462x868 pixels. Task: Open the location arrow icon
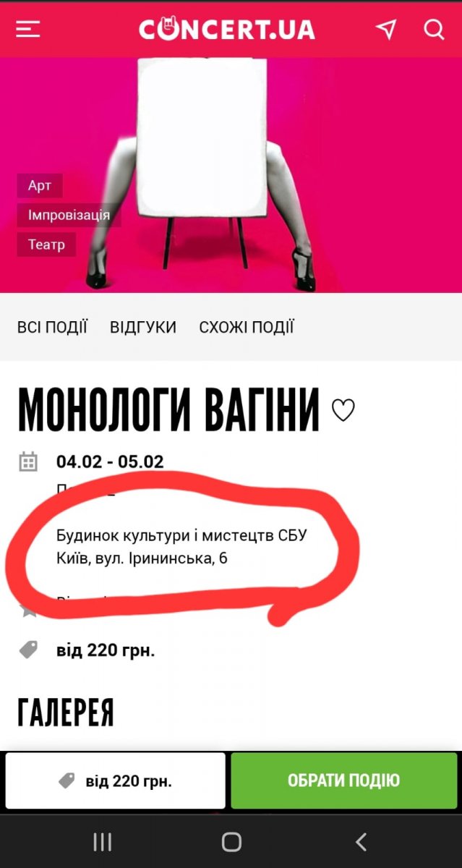coord(386,29)
